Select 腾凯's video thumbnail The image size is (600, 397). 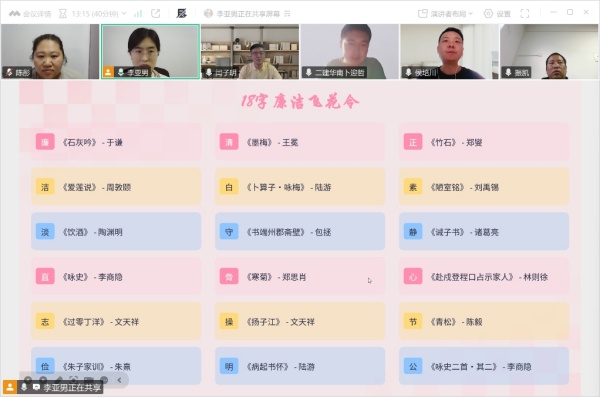pos(549,51)
